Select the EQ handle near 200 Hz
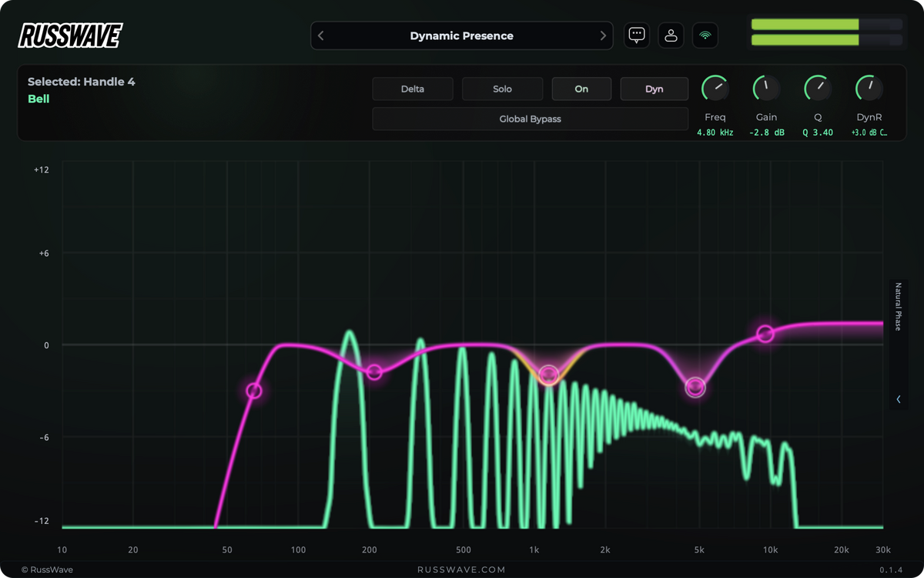Viewport: 924px width, 578px height. tap(374, 372)
